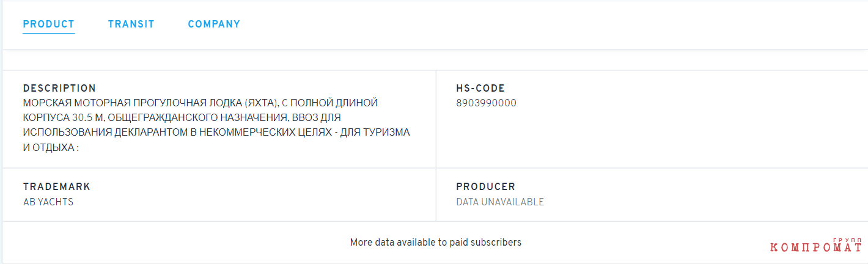
Task: Click the AB YACHTS trademark value
Action: tap(48, 202)
